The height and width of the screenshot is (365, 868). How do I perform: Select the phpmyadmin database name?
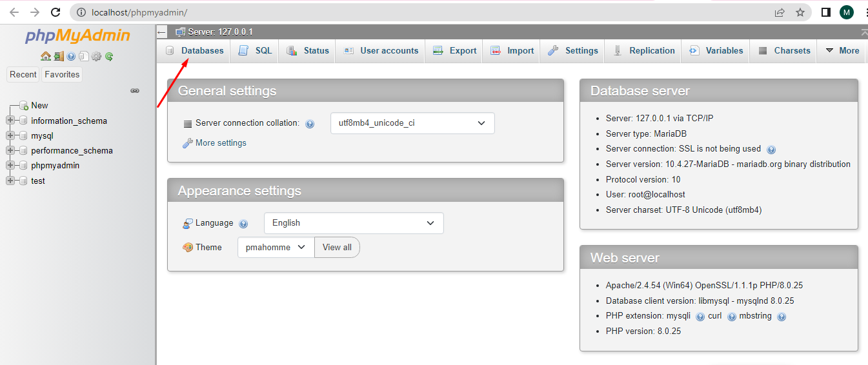click(55, 165)
